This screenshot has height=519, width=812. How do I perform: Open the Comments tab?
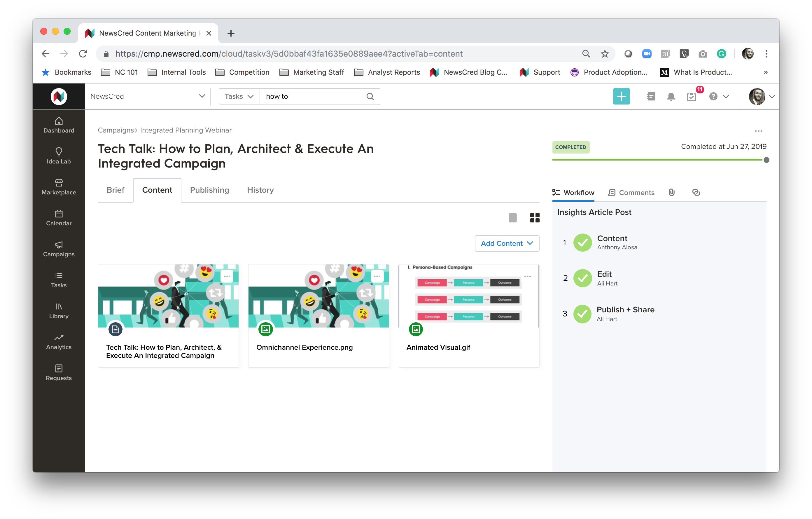[631, 192]
